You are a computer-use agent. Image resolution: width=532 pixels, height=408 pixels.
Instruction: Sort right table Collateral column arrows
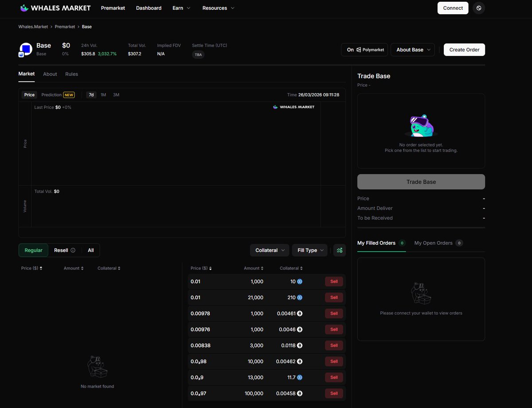[301, 268]
